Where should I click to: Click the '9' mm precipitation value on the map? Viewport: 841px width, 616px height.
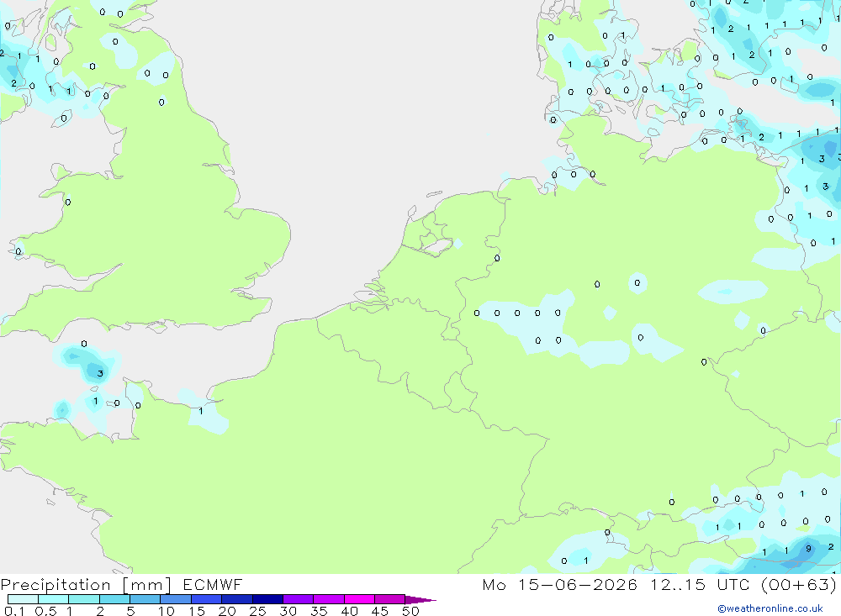coord(809,549)
